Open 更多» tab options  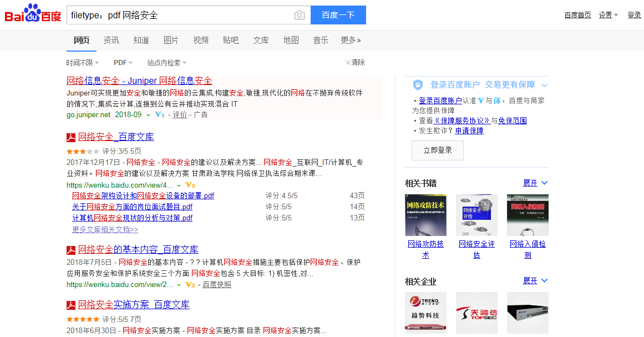351,41
